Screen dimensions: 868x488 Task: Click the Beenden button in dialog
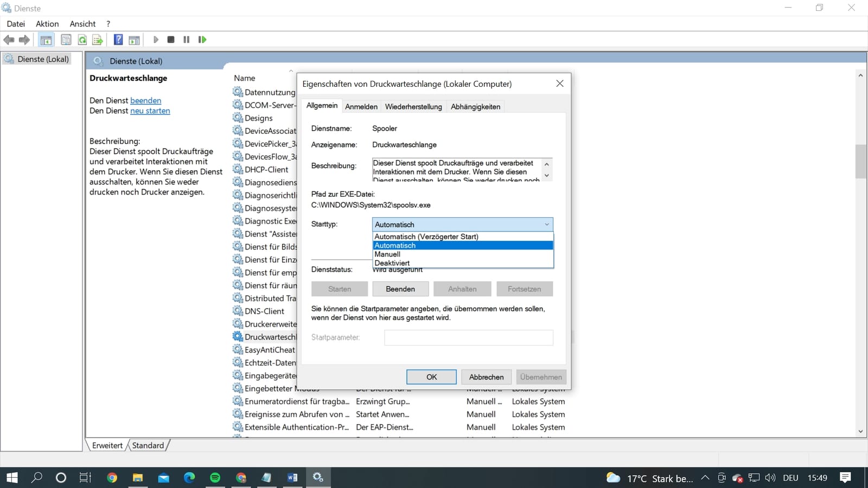(x=400, y=289)
